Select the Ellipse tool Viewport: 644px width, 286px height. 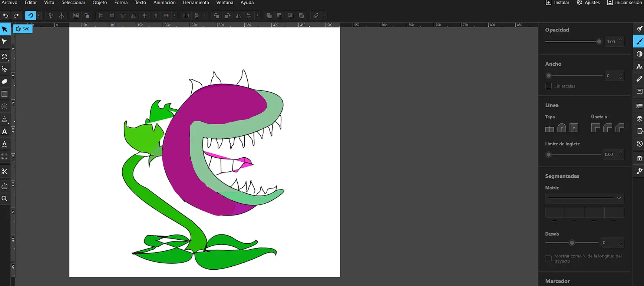click(x=4, y=107)
